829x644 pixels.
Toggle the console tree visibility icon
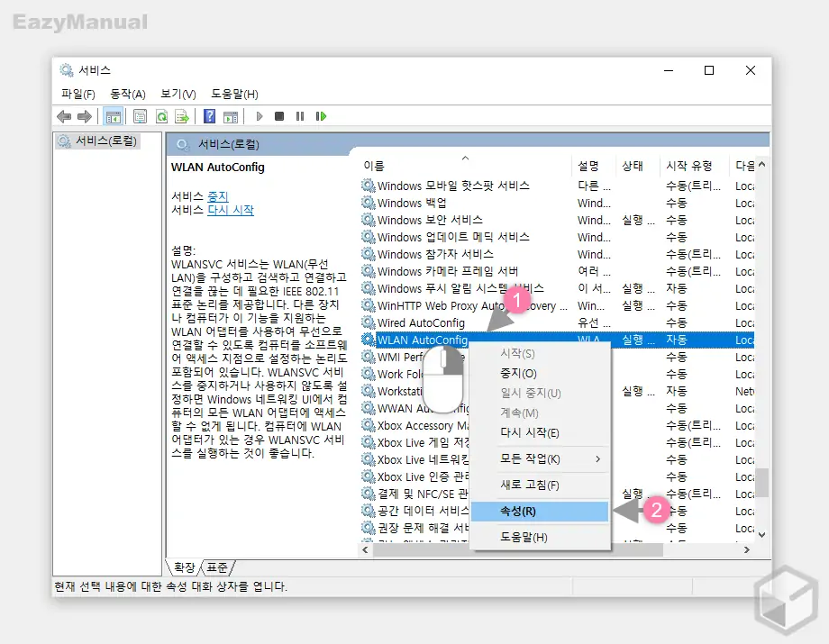coord(114,115)
